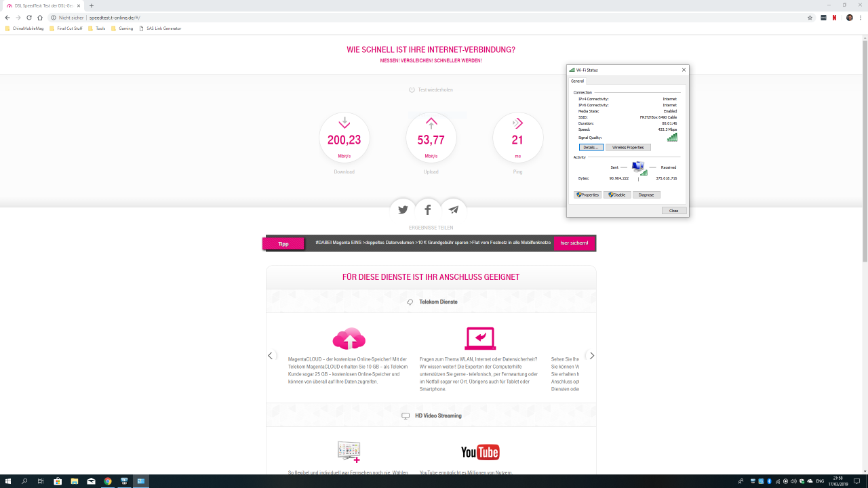Click the signal quality bars indicator

672,137
